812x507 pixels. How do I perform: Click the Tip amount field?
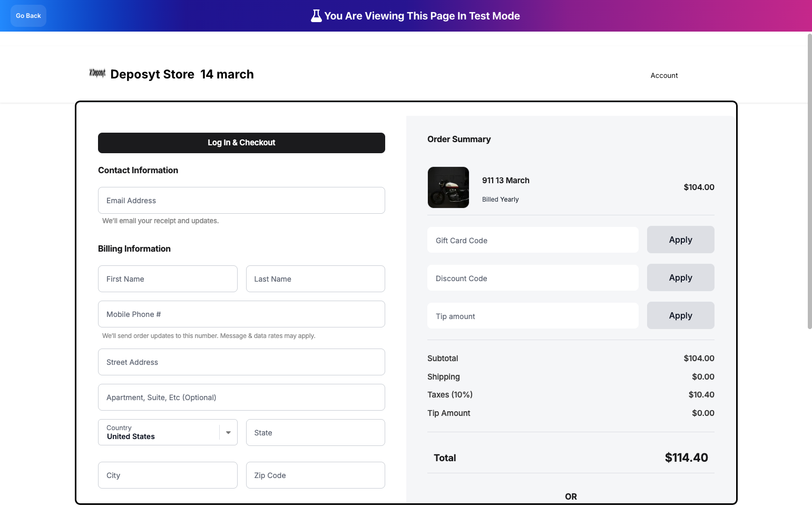pos(533,316)
